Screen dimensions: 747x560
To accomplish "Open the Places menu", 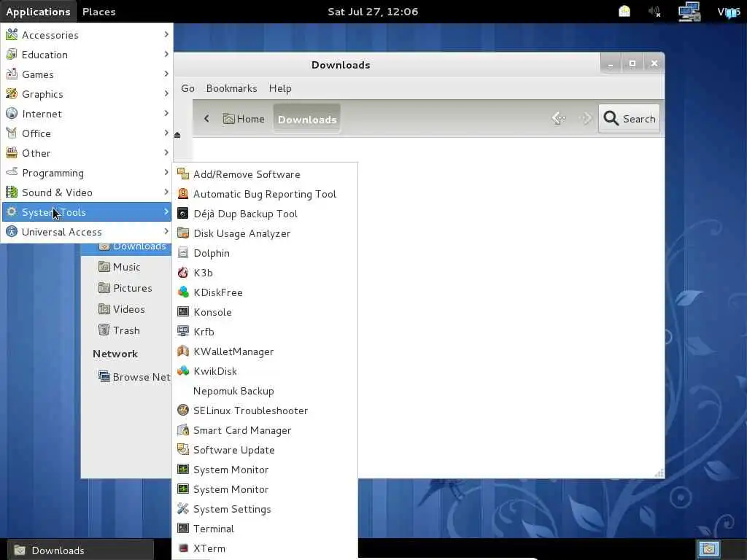I will (99, 12).
